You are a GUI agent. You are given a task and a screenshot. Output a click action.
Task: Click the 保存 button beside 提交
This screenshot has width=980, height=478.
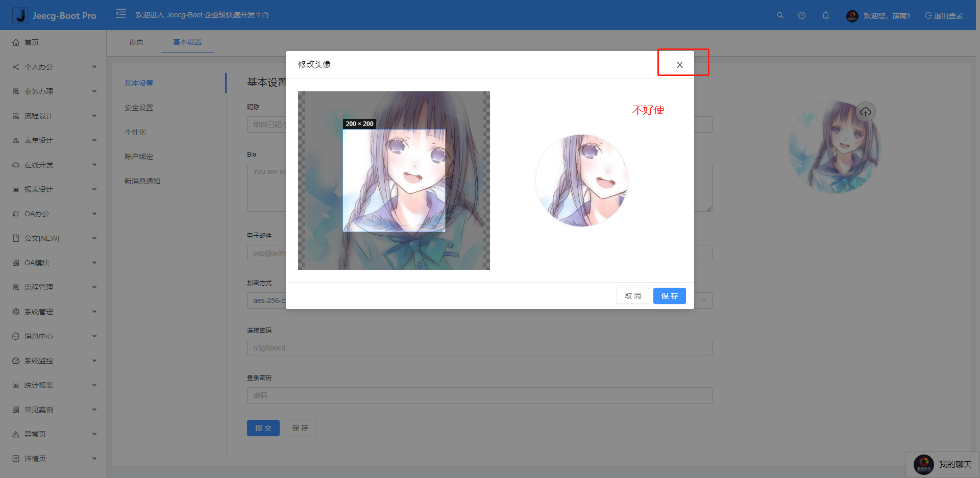300,428
